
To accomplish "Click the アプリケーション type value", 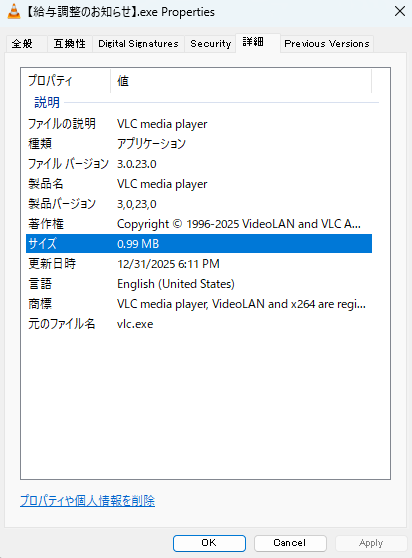I will coord(152,144).
